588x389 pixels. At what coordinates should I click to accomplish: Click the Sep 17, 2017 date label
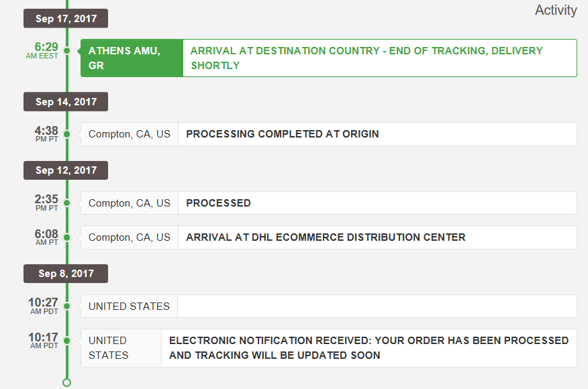point(66,18)
